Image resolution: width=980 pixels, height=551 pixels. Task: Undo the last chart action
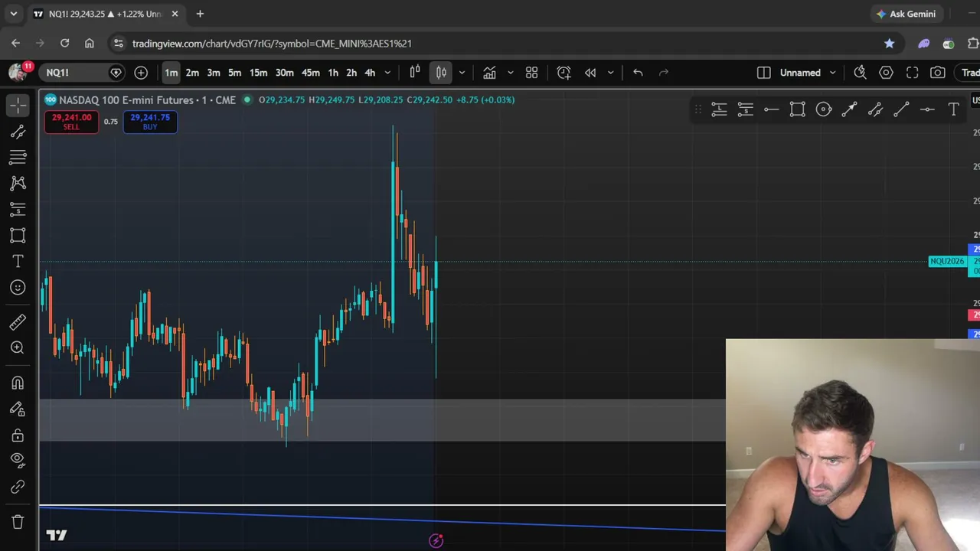click(638, 73)
